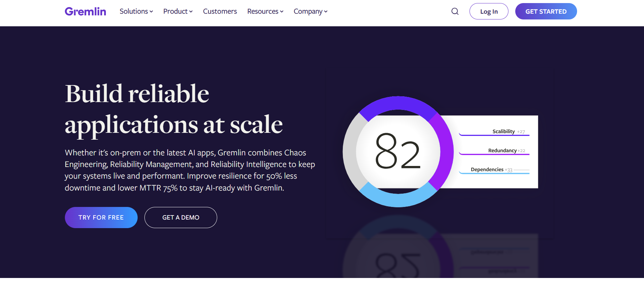The height and width of the screenshot is (293, 644).
Task: Open the Company menu
Action: pos(310,11)
